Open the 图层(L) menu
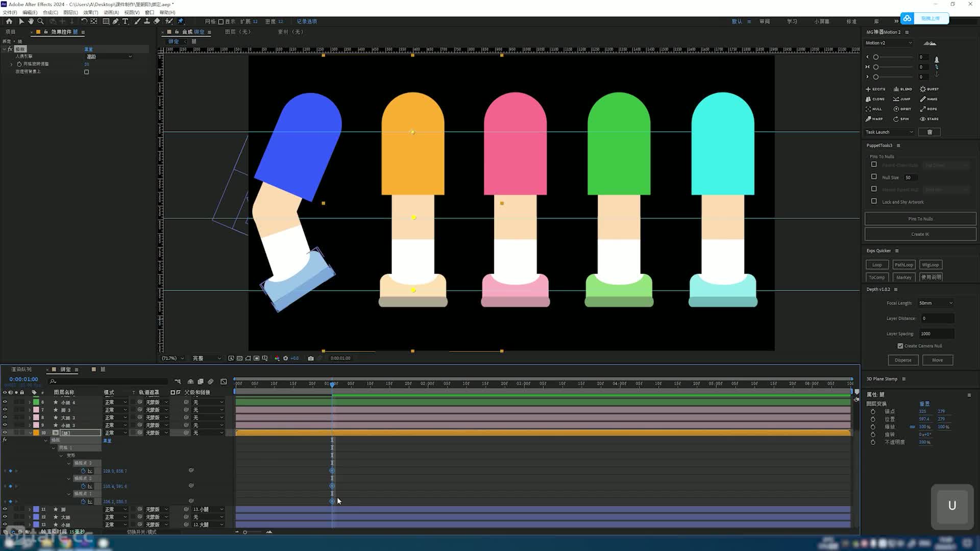The image size is (980, 551). tap(70, 12)
